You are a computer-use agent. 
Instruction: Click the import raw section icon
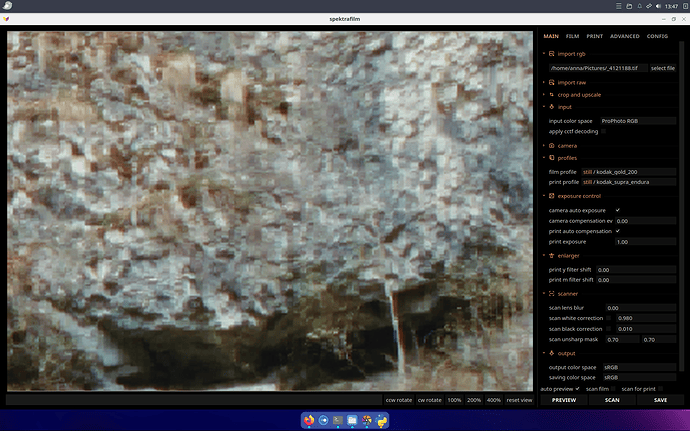click(551, 82)
